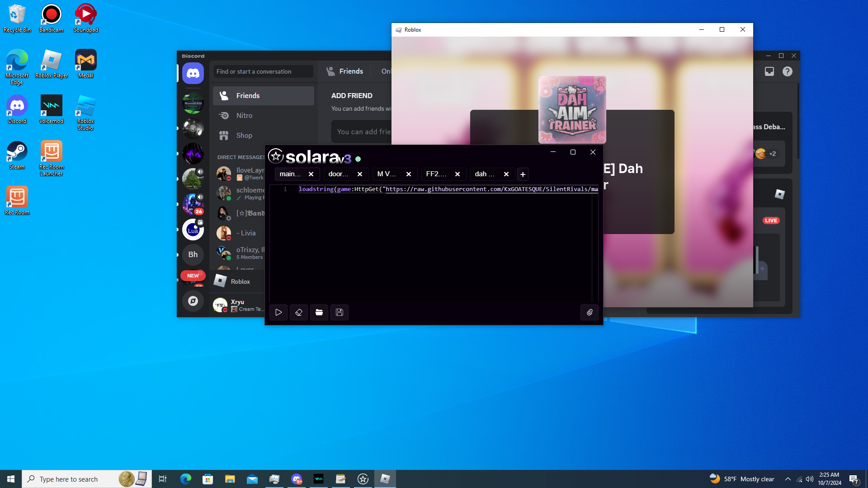Close the door script tab
868x488 pixels.
point(360,174)
